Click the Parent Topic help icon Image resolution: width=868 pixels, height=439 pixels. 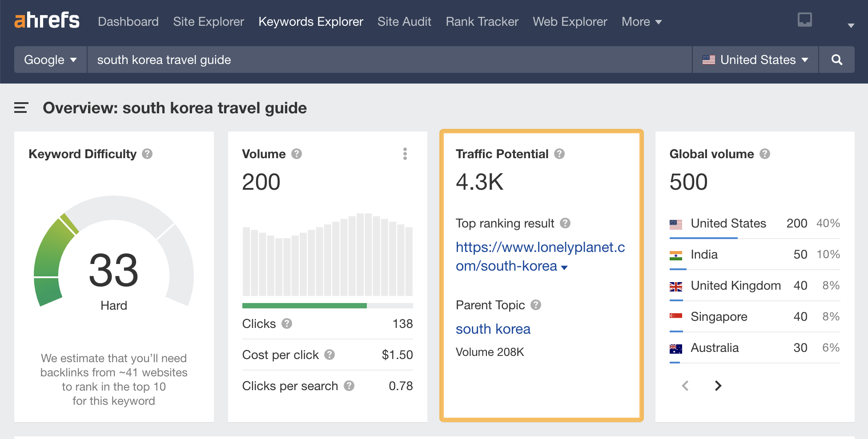536,305
